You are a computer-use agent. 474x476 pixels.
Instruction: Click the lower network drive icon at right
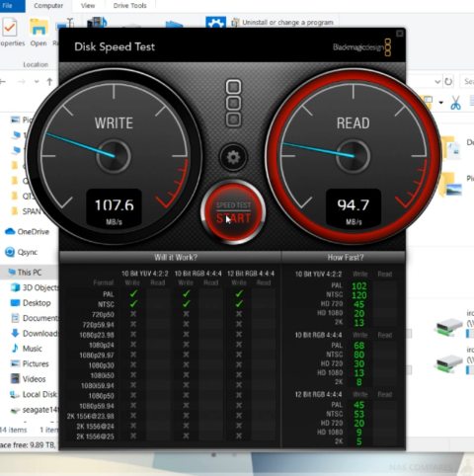[x=449, y=363]
